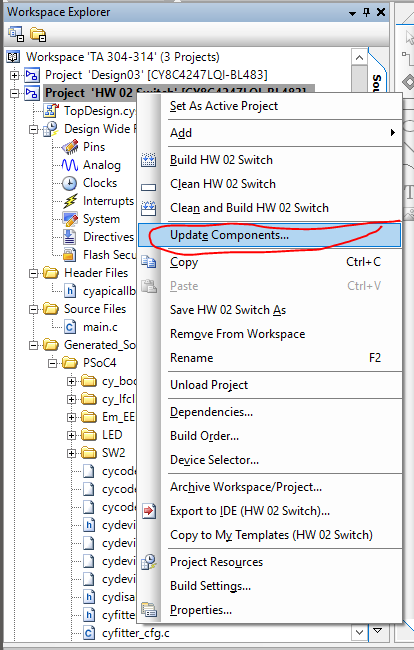Open Pins under Design Wide Resources

pyautogui.click(x=94, y=147)
